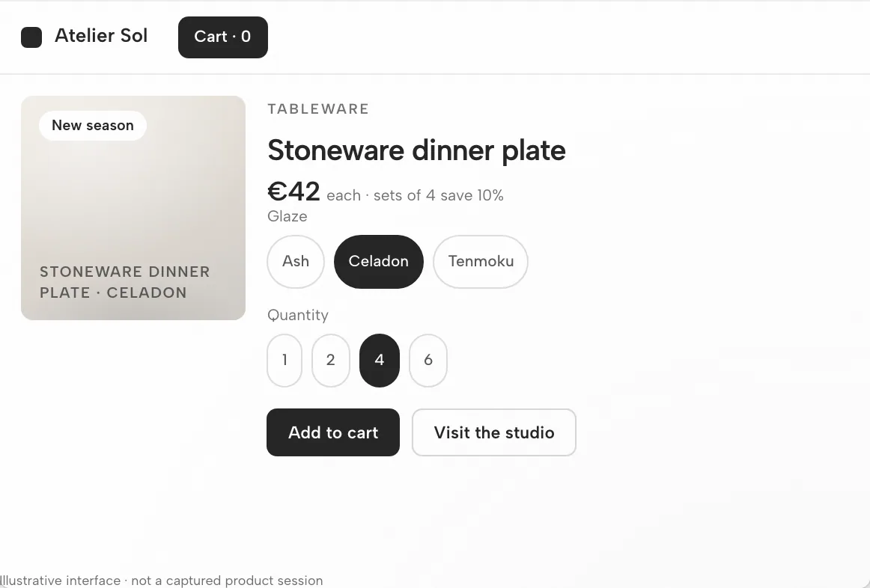Click the image caption mentioning Celadon
This screenshot has width=870, height=588.
pos(125,282)
